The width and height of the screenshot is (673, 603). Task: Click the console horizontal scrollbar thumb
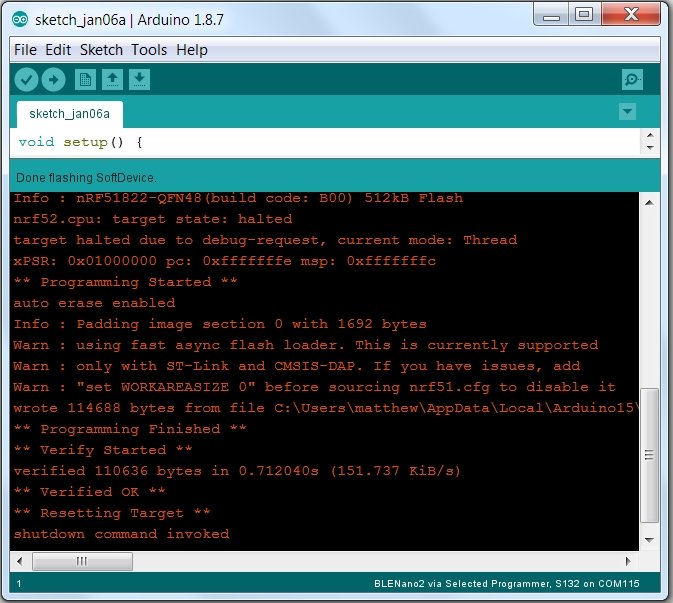[82, 561]
